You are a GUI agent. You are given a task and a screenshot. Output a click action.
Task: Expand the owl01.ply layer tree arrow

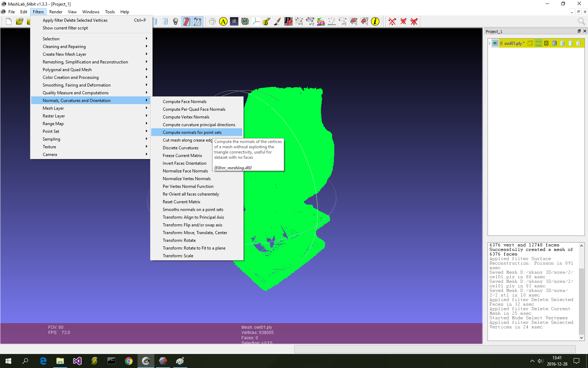(489, 43)
